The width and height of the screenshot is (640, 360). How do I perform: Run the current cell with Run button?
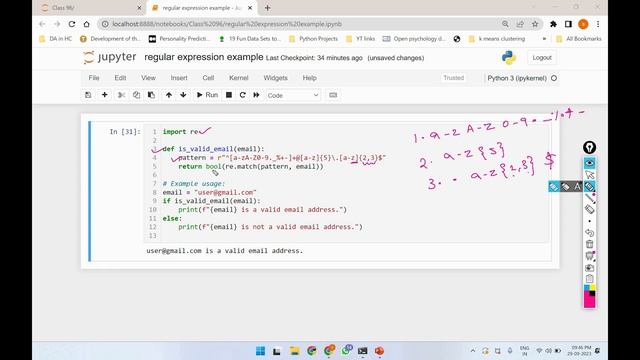tap(207, 95)
